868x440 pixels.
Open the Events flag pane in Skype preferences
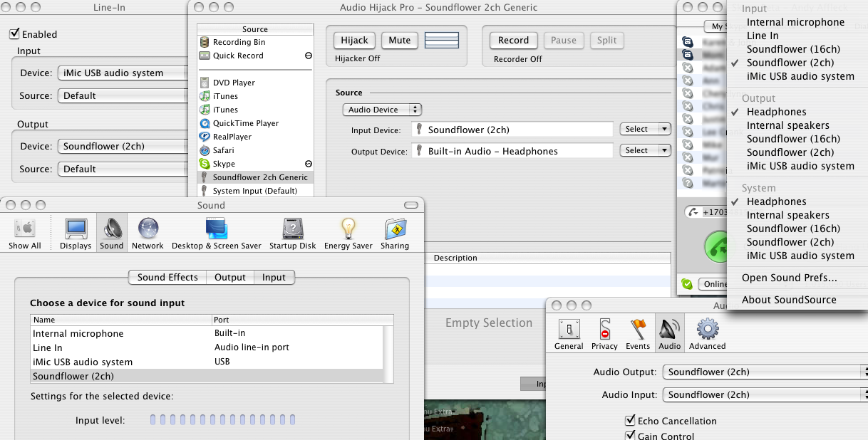coord(638,334)
